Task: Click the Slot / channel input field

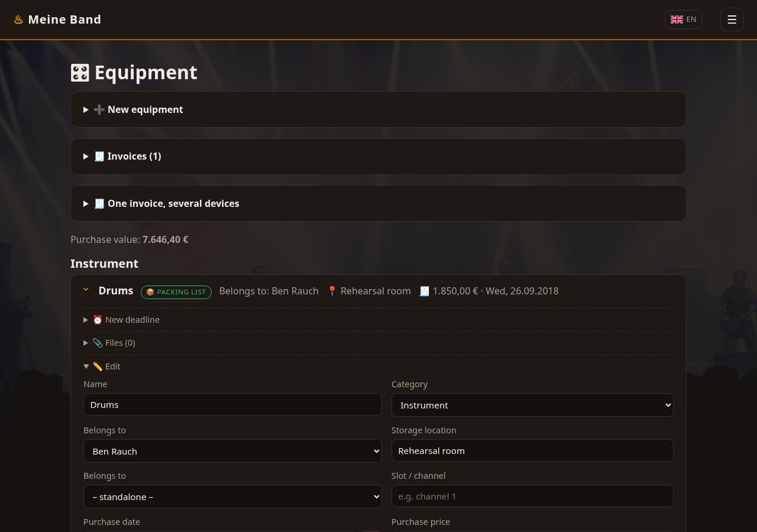Action: 532,496
